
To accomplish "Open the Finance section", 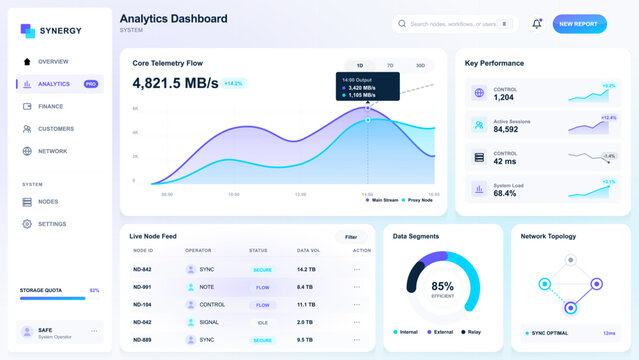I will pyautogui.click(x=60, y=106).
